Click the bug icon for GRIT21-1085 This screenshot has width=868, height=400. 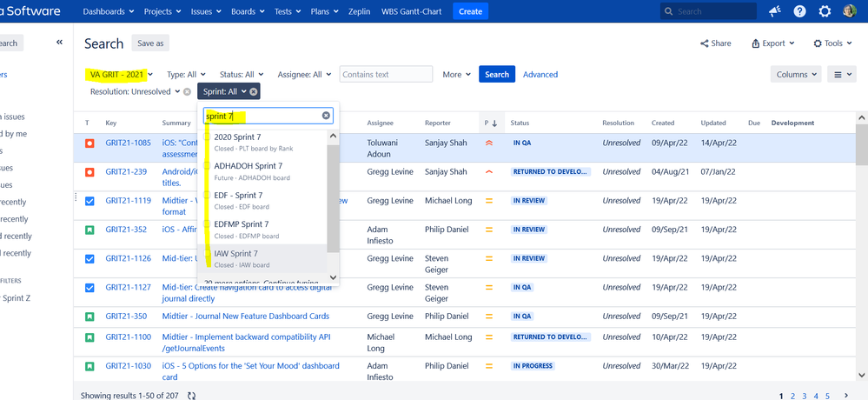tap(89, 143)
